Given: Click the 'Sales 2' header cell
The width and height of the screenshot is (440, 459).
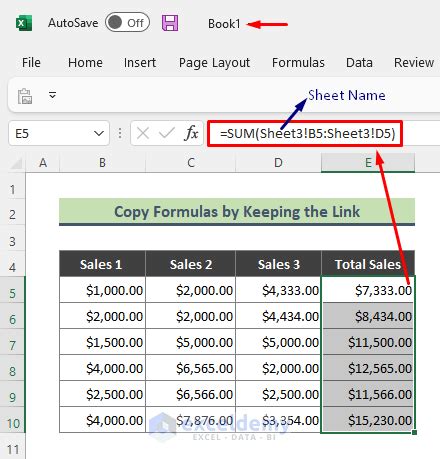Looking at the screenshot, I should (x=191, y=264).
